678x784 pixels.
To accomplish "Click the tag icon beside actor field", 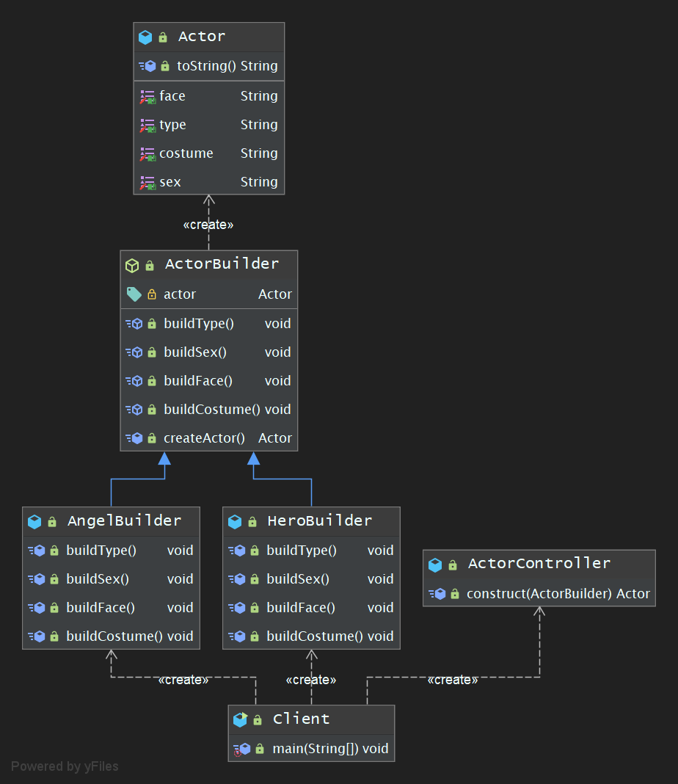I will pos(134,294).
